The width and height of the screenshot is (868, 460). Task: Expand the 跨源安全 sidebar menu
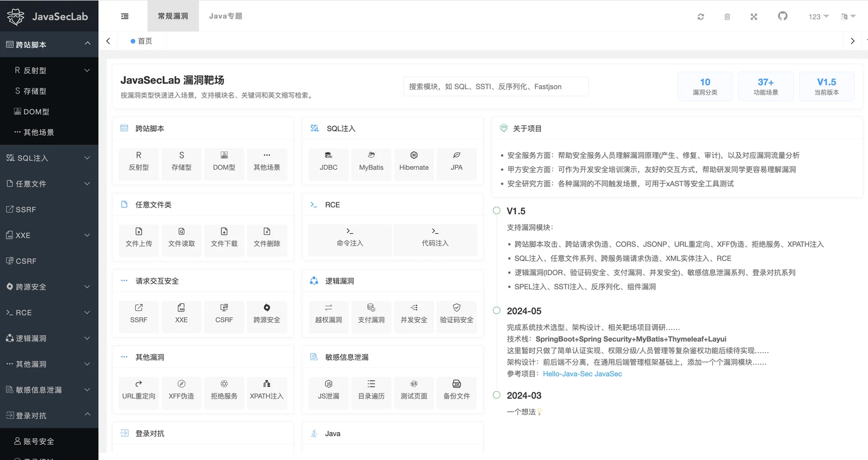click(49, 287)
